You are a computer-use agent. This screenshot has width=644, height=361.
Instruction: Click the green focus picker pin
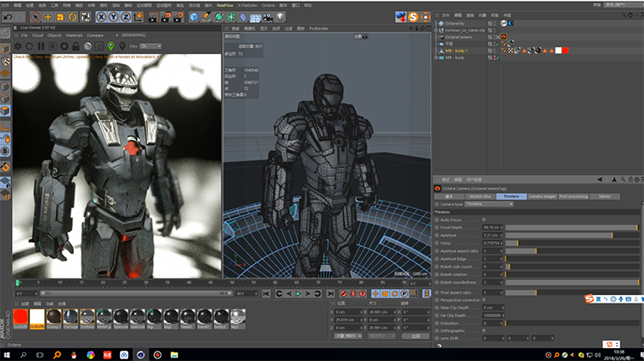(x=111, y=46)
